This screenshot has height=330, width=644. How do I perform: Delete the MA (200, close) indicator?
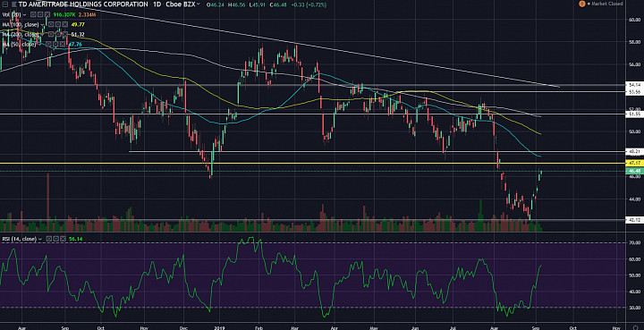(x=65, y=34)
